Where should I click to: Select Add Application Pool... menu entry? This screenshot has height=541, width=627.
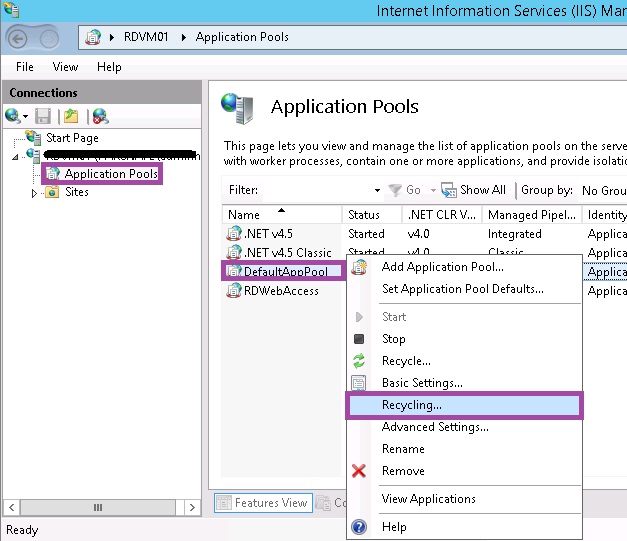click(x=464, y=267)
